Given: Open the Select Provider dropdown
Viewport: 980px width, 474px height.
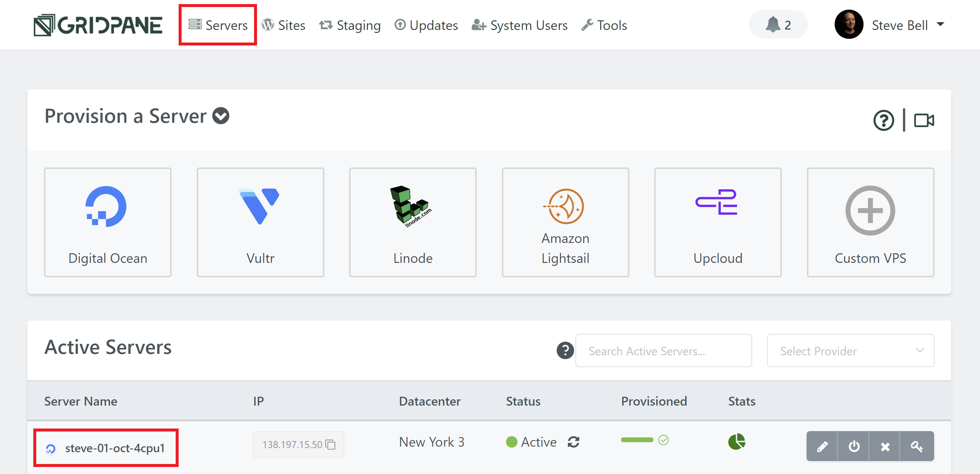Looking at the screenshot, I should coord(850,351).
